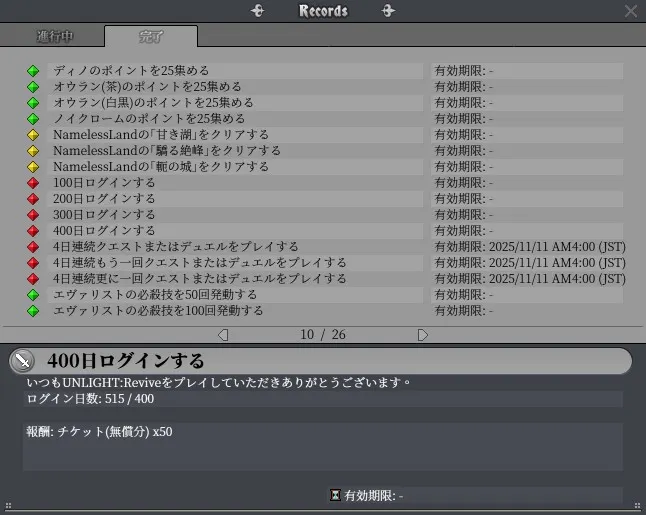Click red gem beside 100日ログインする
This screenshot has width=646, height=515.
(33, 183)
